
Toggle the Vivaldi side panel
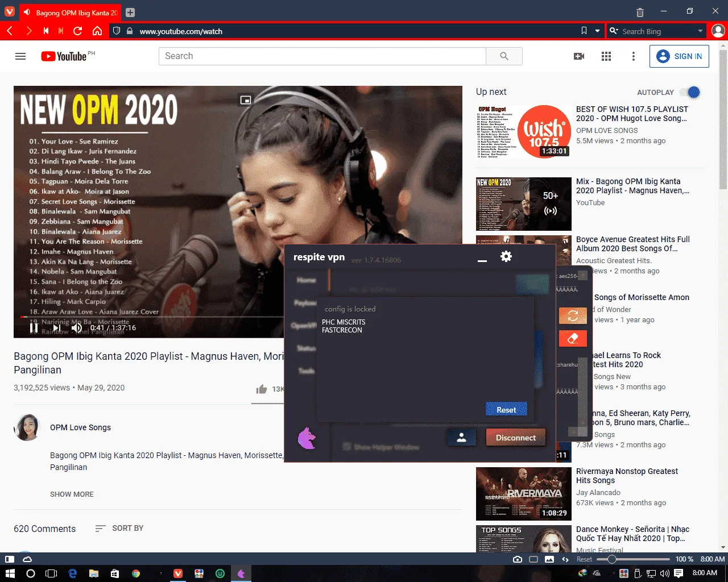click(10, 559)
